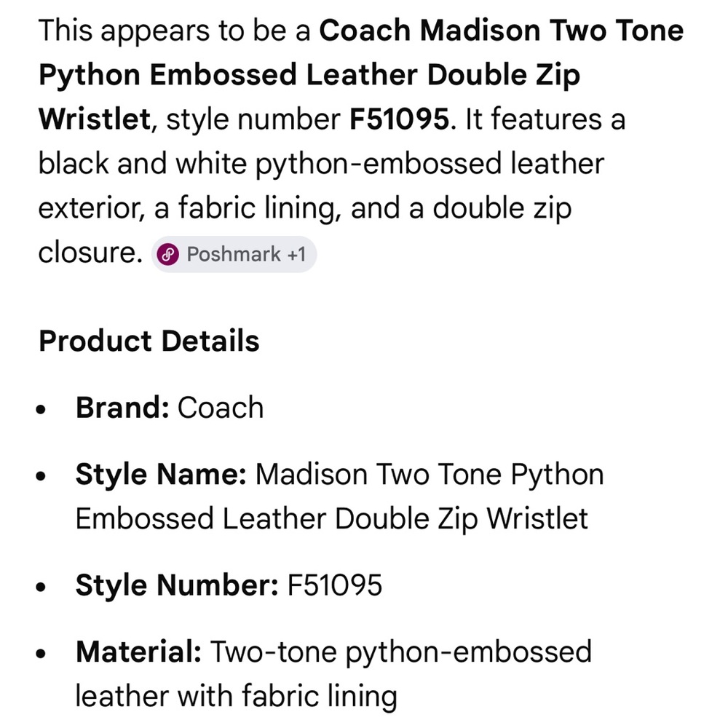Click the bold "Style Name:" label
This screenshot has width=728, height=728.
click(x=162, y=475)
